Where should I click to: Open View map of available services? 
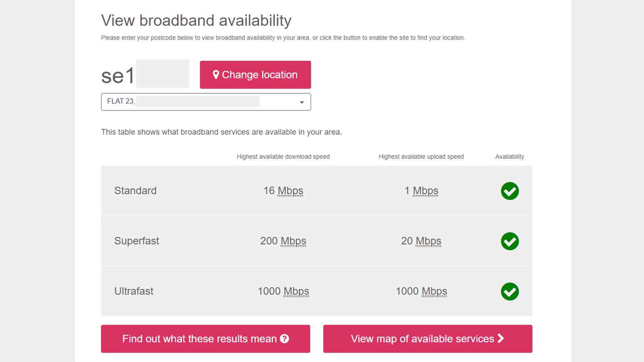click(428, 339)
